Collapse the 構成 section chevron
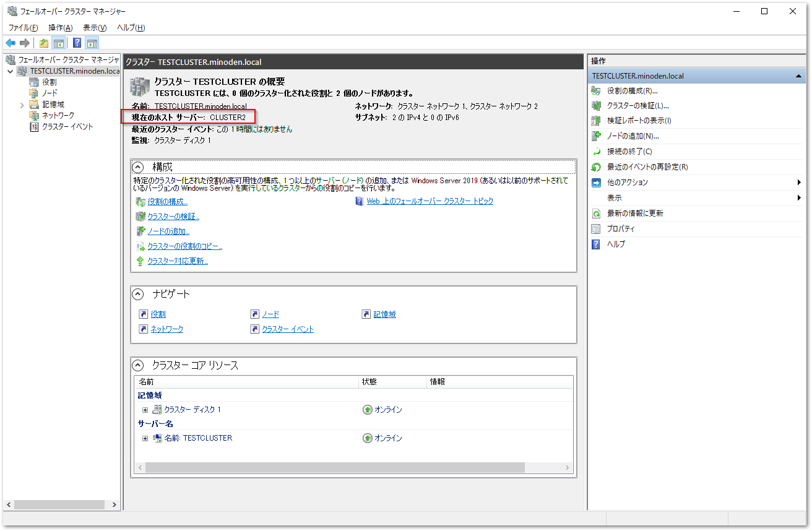Viewport: 812px width, 531px height. pyautogui.click(x=137, y=166)
